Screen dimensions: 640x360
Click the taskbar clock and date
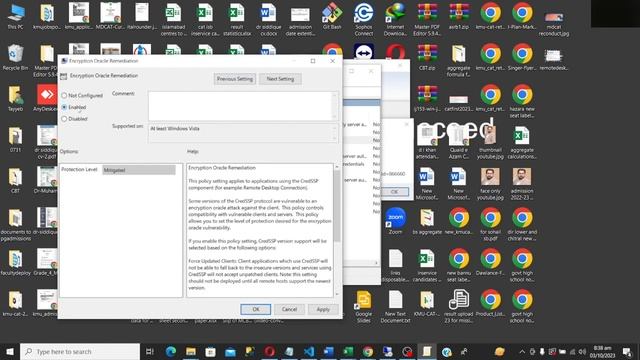coord(602,351)
